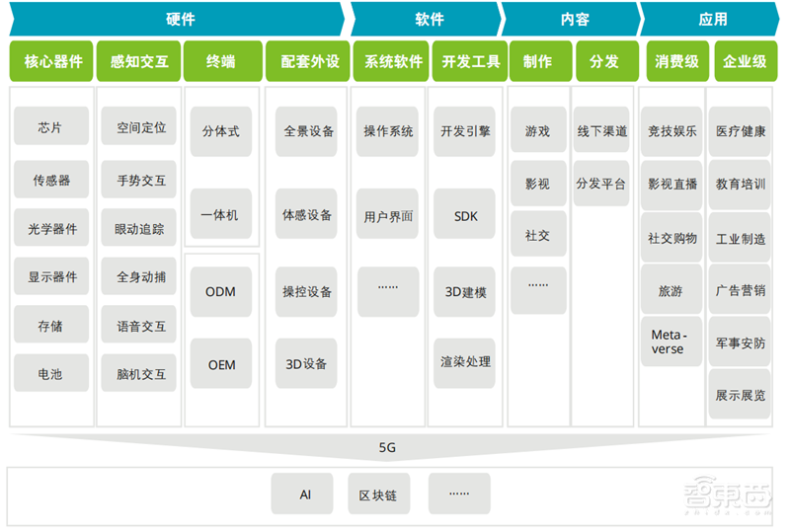Select the 一体机 terminal box

221,214
